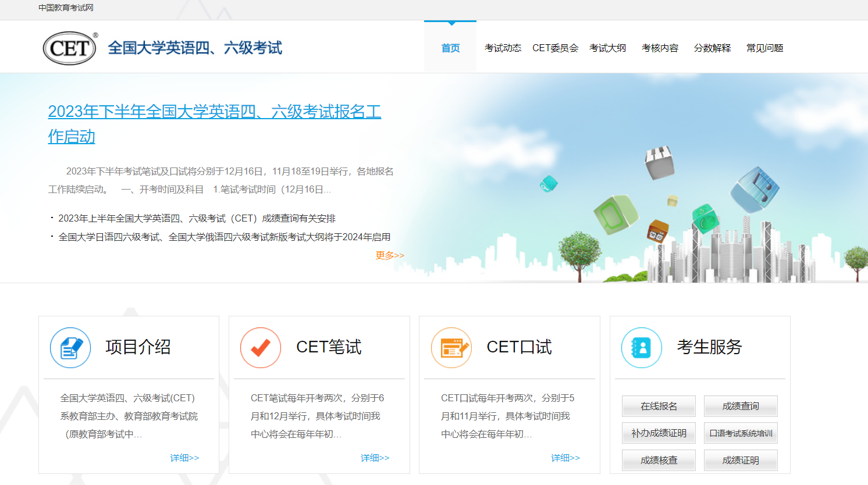Click the 成绩证明 button
This screenshot has height=485, width=868.
[741, 460]
